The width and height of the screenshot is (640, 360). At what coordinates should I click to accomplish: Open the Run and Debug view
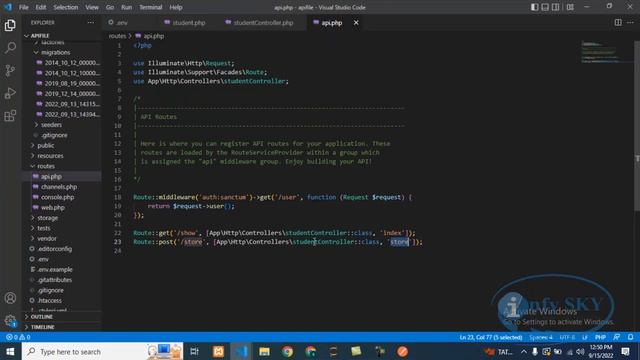10,93
